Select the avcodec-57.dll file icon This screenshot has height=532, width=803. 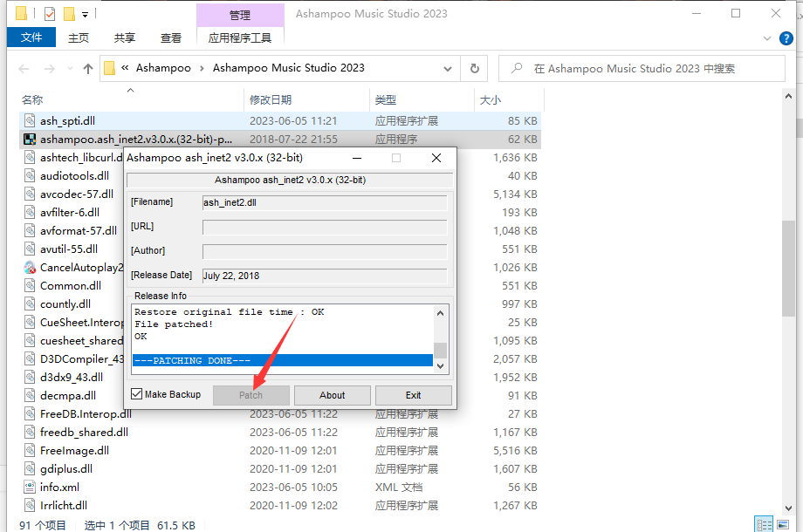(x=30, y=194)
